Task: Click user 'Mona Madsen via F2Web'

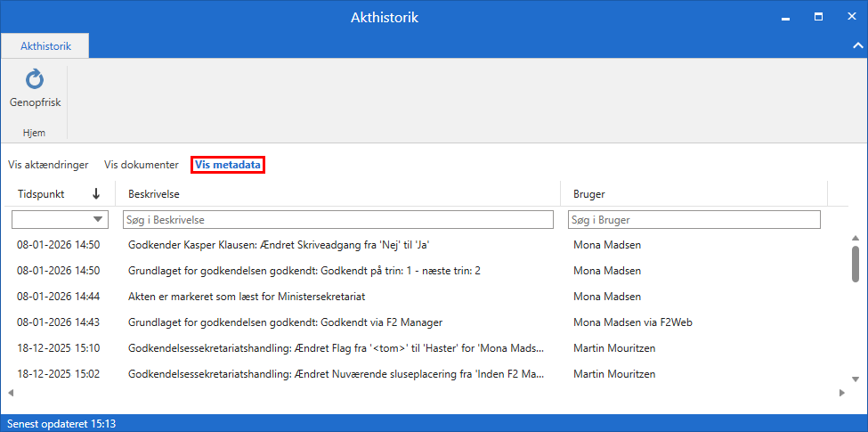Action: tap(633, 322)
